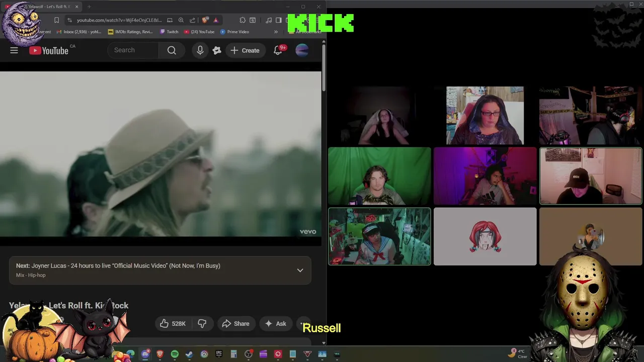Click the Share button under the video

(x=235, y=324)
